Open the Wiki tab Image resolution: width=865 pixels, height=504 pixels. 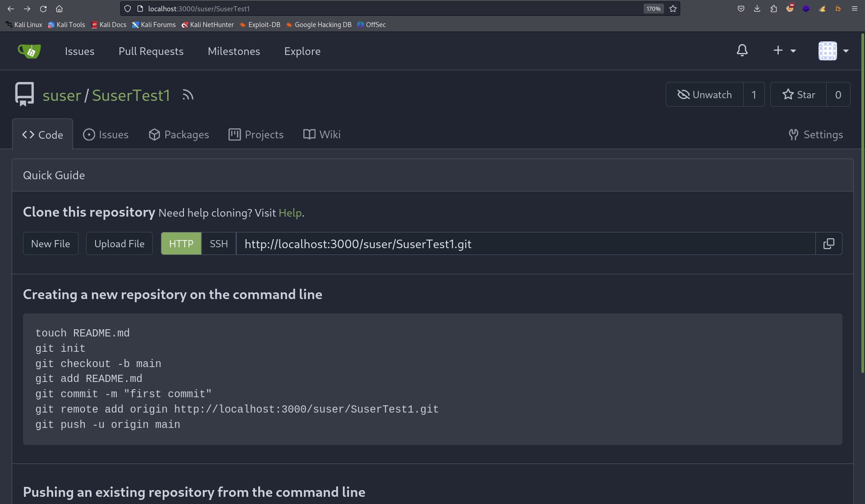[322, 134]
